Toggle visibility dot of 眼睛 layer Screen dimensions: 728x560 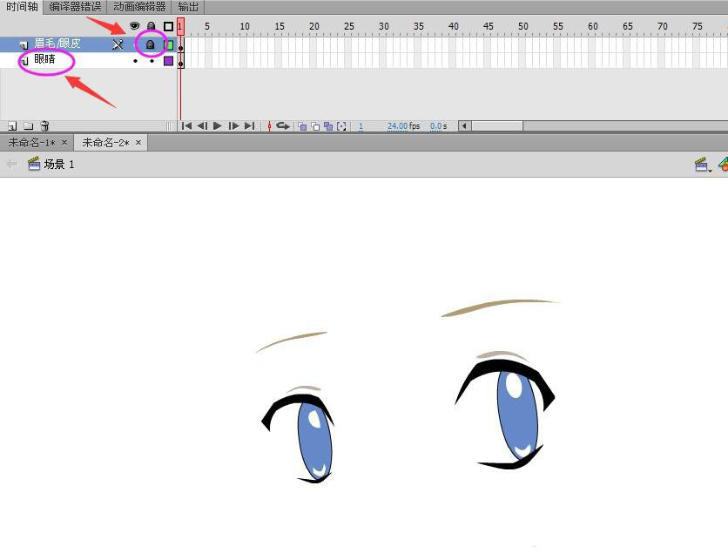pos(135,61)
